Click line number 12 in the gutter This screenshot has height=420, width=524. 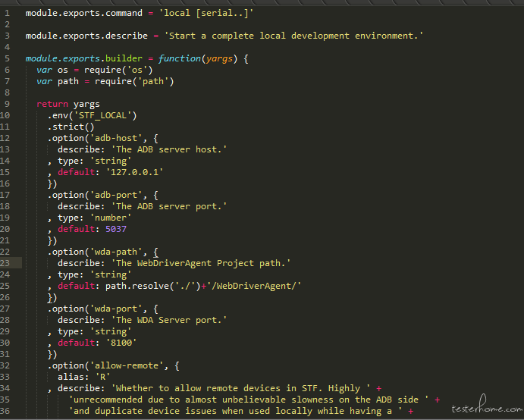pyautogui.click(x=5, y=138)
